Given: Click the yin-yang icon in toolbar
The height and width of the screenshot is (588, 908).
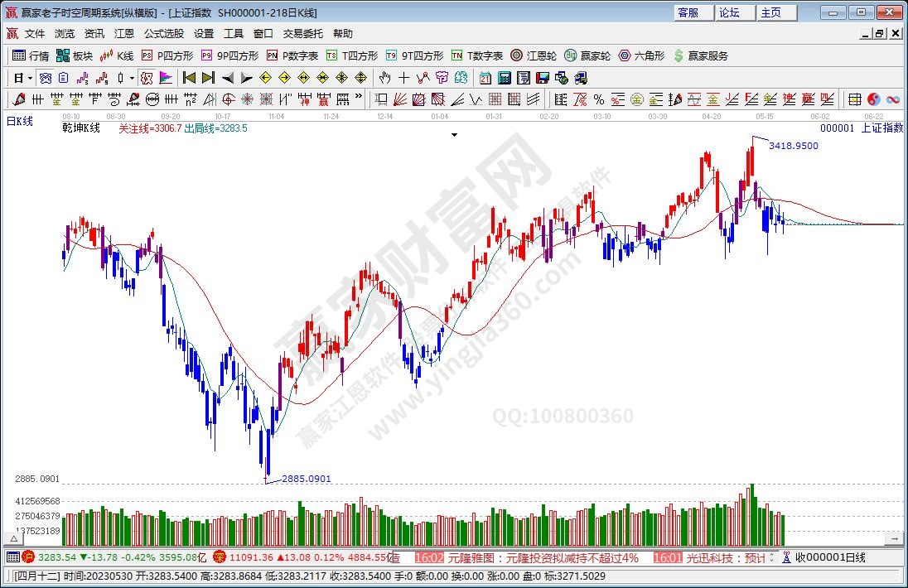Looking at the screenshot, I should [874, 99].
